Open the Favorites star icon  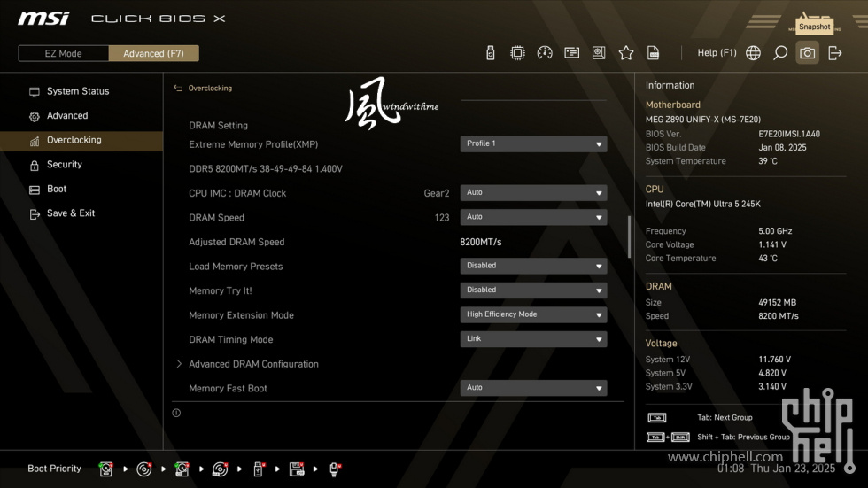(626, 53)
